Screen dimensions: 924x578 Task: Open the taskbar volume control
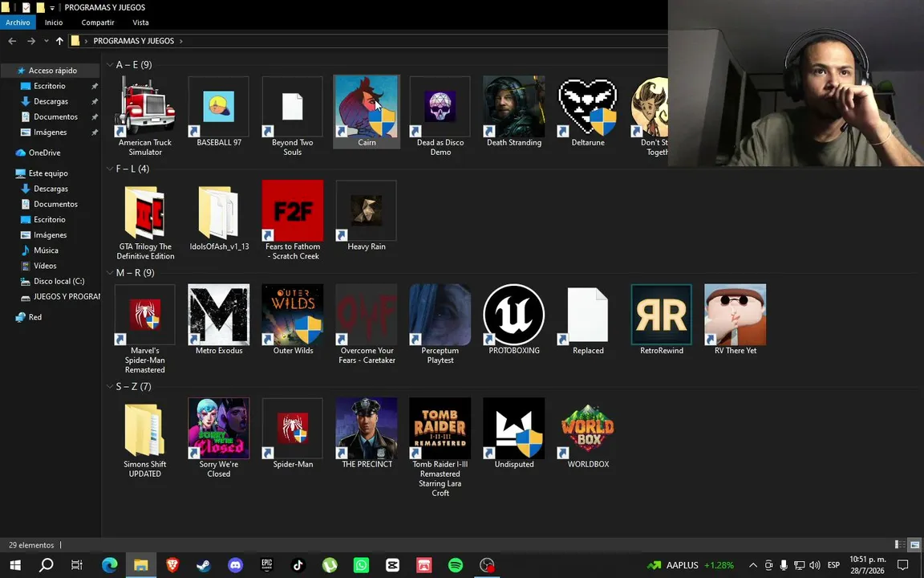(x=815, y=565)
